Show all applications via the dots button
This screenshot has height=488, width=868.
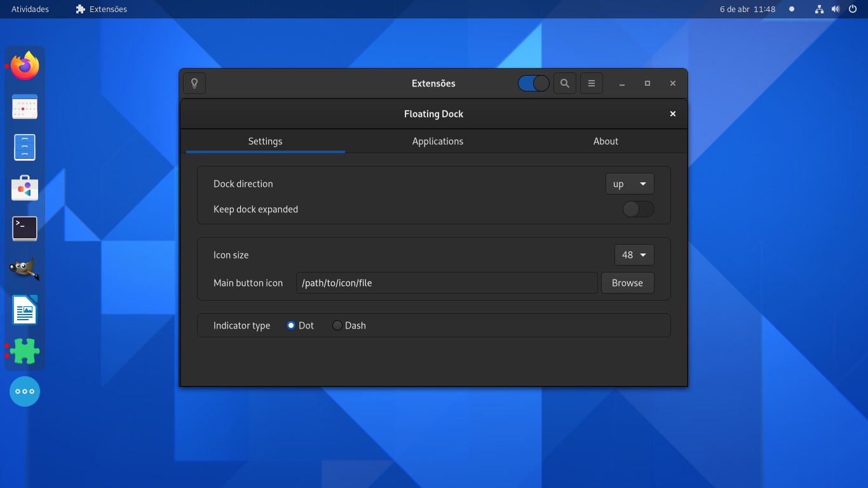tap(24, 391)
